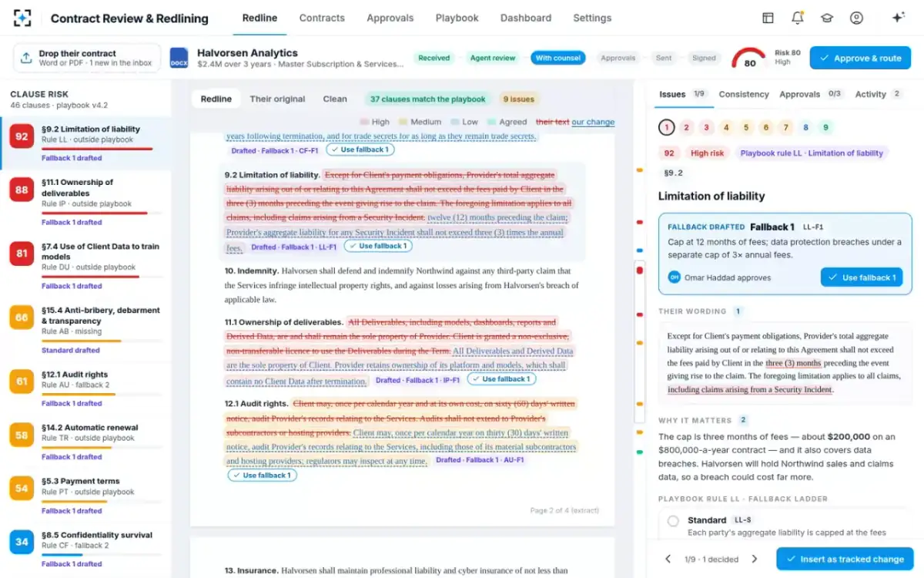Jump to issue 2
The width and height of the screenshot is (924, 578).
point(686,128)
